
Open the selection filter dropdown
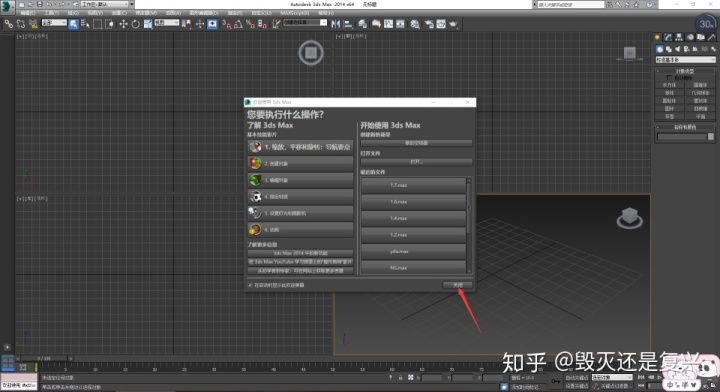tap(54, 22)
